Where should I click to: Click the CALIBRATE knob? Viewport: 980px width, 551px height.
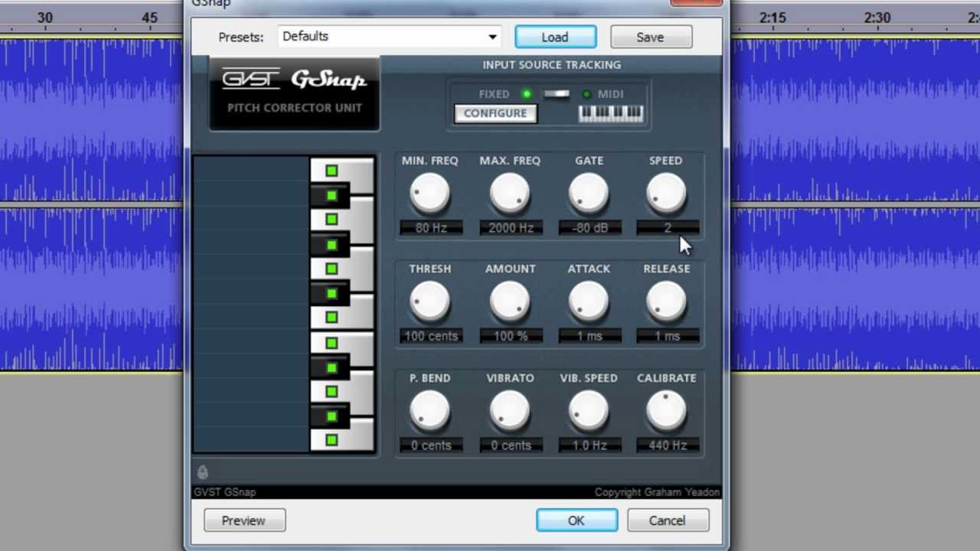point(666,410)
